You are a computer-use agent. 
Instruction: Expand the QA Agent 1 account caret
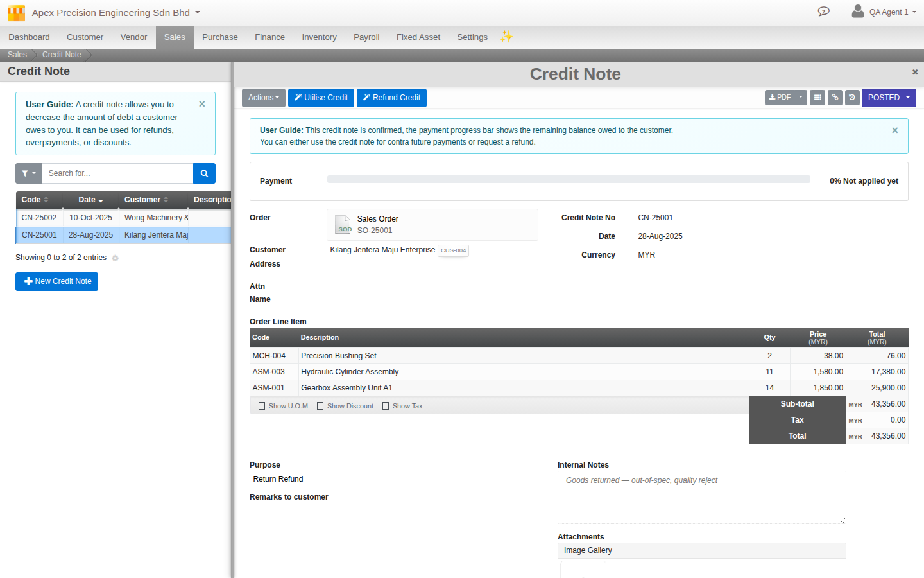(914, 12)
